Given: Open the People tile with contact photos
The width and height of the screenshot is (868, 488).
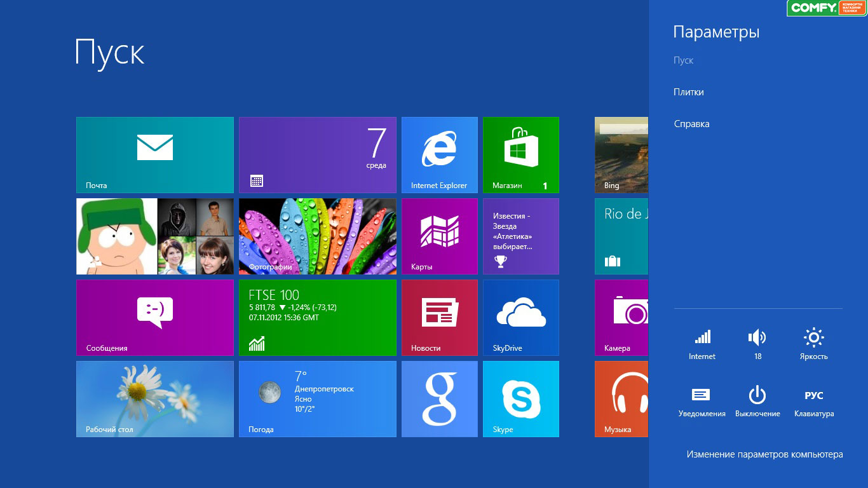Looking at the screenshot, I should (x=155, y=236).
